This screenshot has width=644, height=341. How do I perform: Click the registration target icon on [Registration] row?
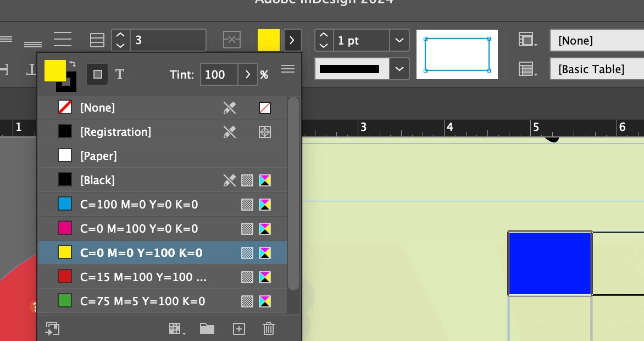(x=265, y=132)
